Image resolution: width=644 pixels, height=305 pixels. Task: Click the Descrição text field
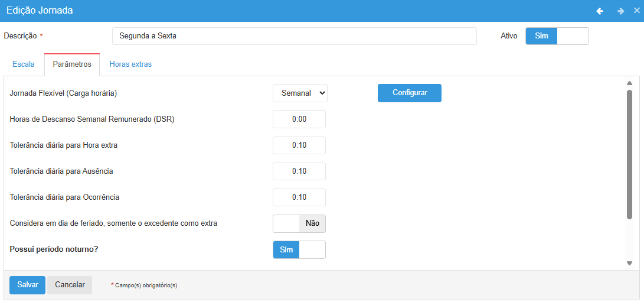[x=294, y=36]
